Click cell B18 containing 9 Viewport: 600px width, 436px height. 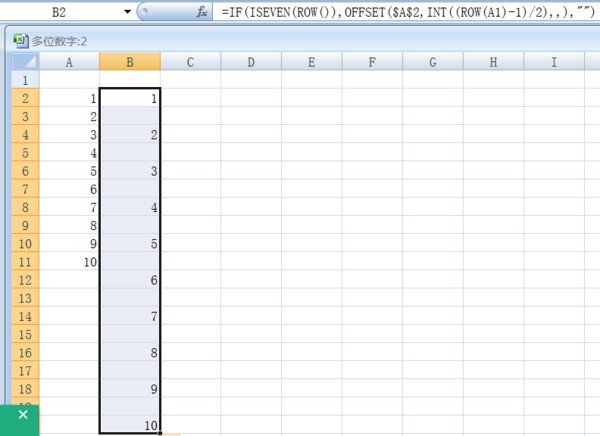pyautogui.click(x=130, y=389)
